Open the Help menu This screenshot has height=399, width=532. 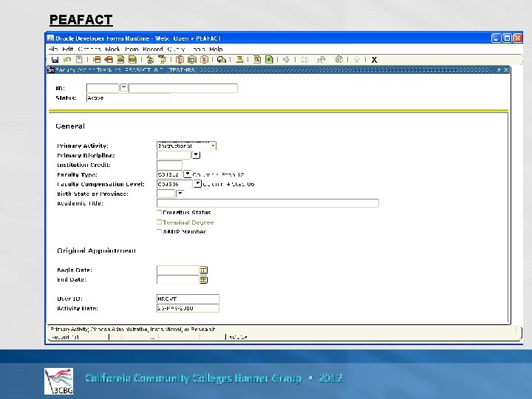click(216, 50)
